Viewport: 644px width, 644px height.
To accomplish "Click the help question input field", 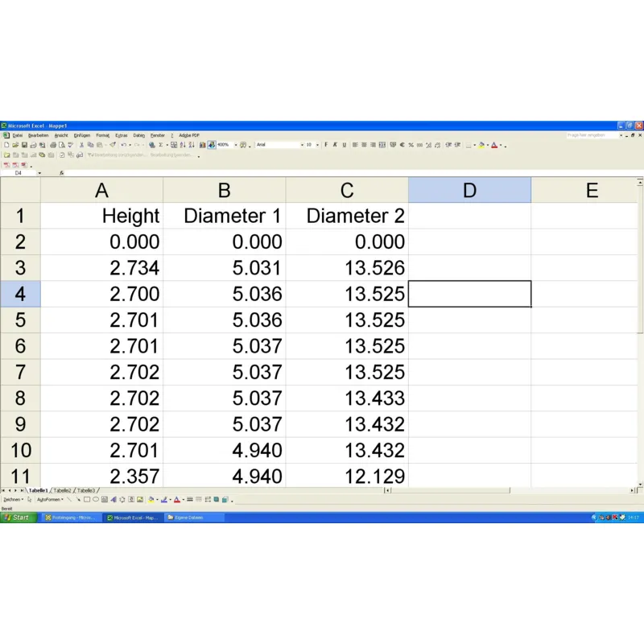I will [x=592, y=135].
